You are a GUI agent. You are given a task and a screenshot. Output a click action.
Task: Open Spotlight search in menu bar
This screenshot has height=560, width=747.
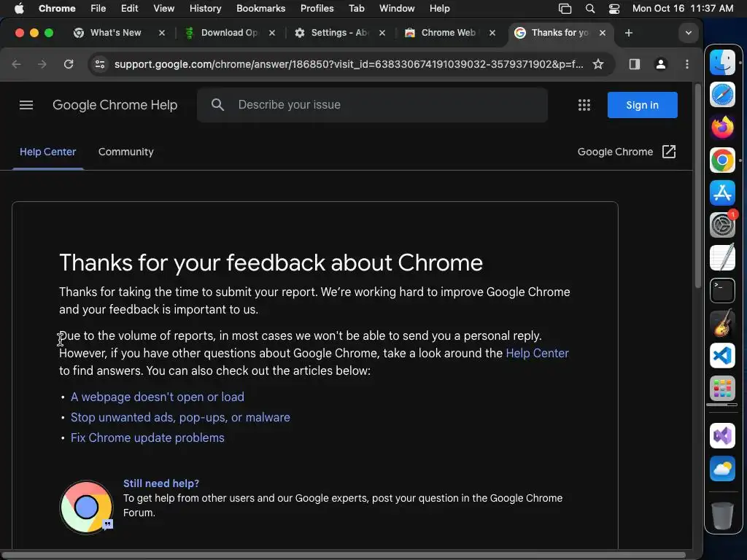(589, 9)
